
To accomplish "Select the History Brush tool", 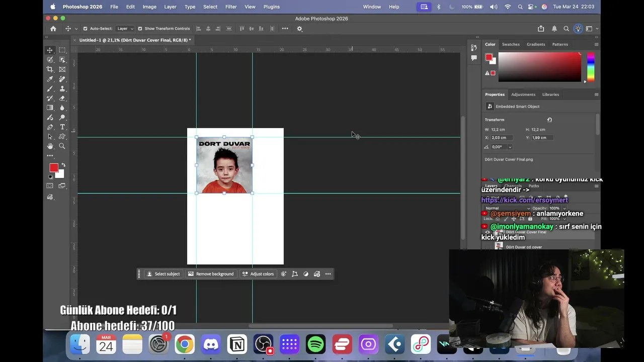I will pos(50,99).
